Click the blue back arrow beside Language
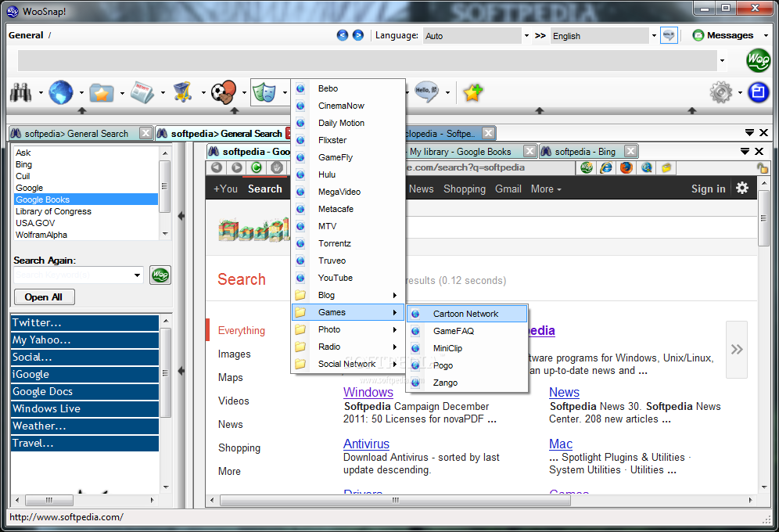This screenshot has width=779, height=532. [x=343, y=35]
